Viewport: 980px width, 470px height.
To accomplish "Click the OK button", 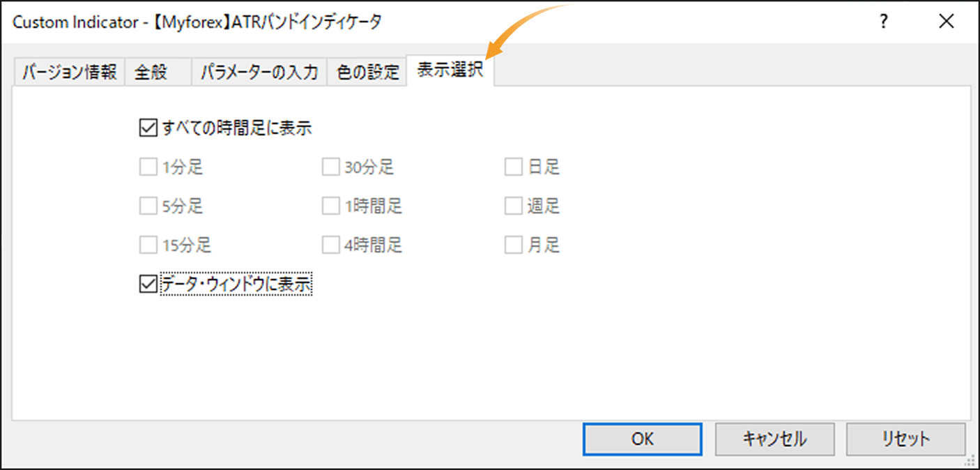I will click(x=642, y=439).
